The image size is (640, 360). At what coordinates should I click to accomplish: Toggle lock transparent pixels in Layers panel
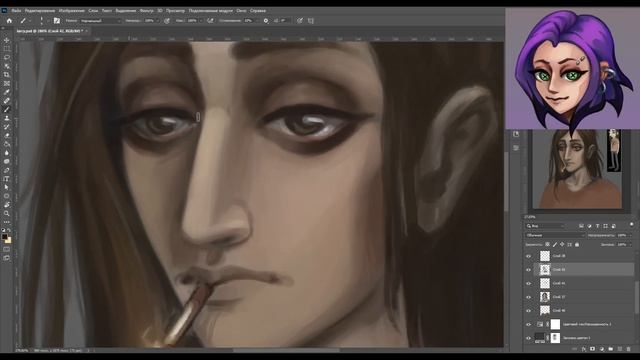pos(547,244)
